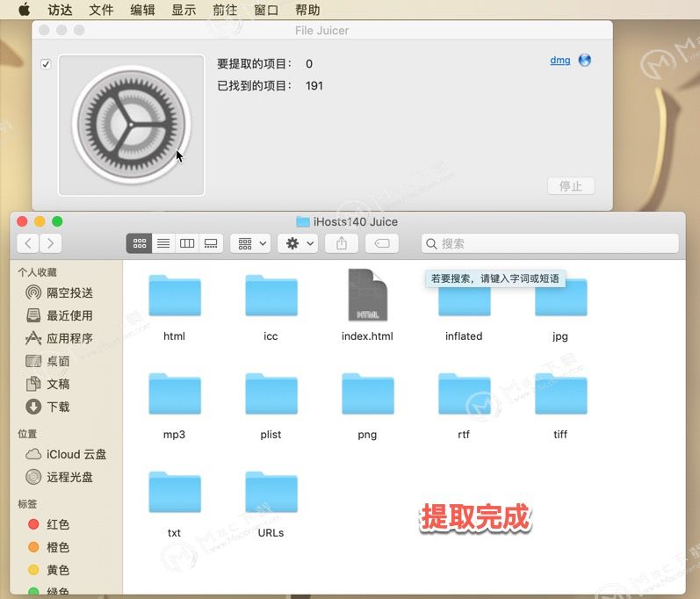Go back in Finder window
This screenshot has width=700, height=599.
point(28,243)
